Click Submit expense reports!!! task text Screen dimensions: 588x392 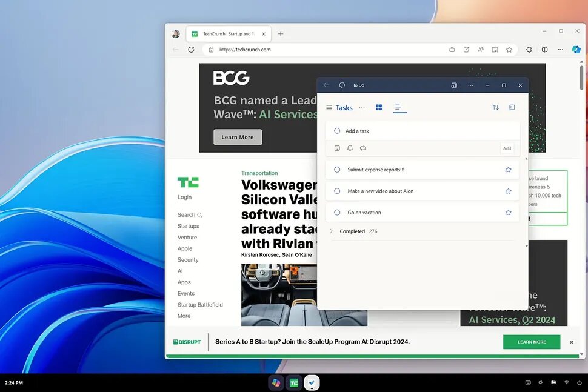tap(376, 170)
